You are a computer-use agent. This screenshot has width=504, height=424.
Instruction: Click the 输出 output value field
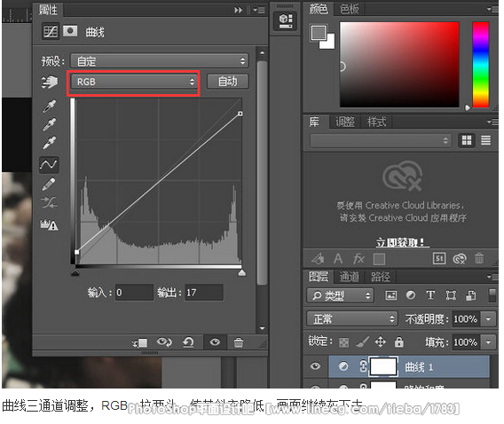tap(204, 293)
